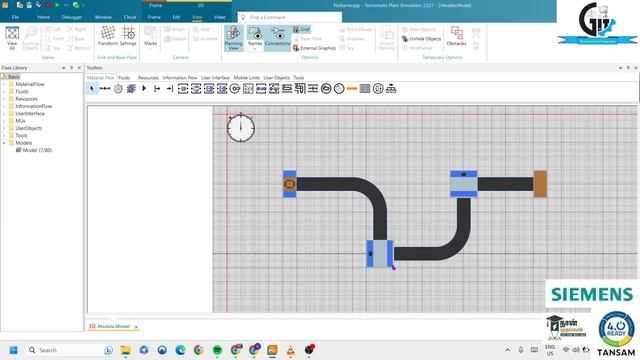Open the Fluids toolbox tab
The image size is (640, 360).
[124, 78]
